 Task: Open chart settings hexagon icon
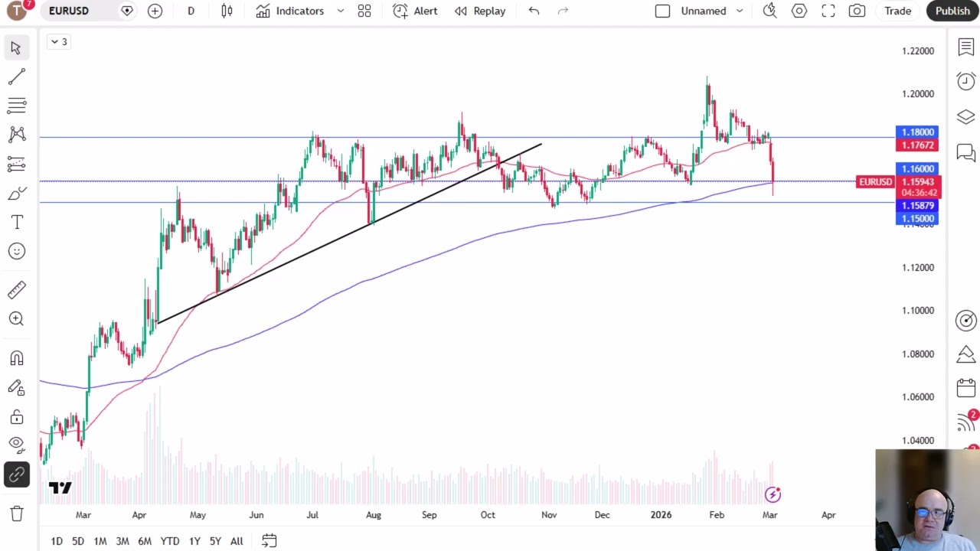click(x=799, y=11)
